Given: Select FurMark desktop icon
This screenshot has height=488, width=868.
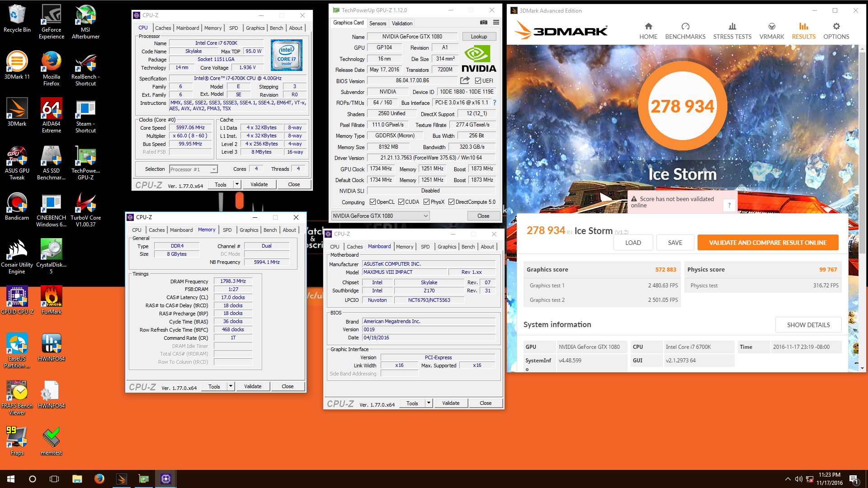Looking at the screenshot, I should tap(52, 300).
